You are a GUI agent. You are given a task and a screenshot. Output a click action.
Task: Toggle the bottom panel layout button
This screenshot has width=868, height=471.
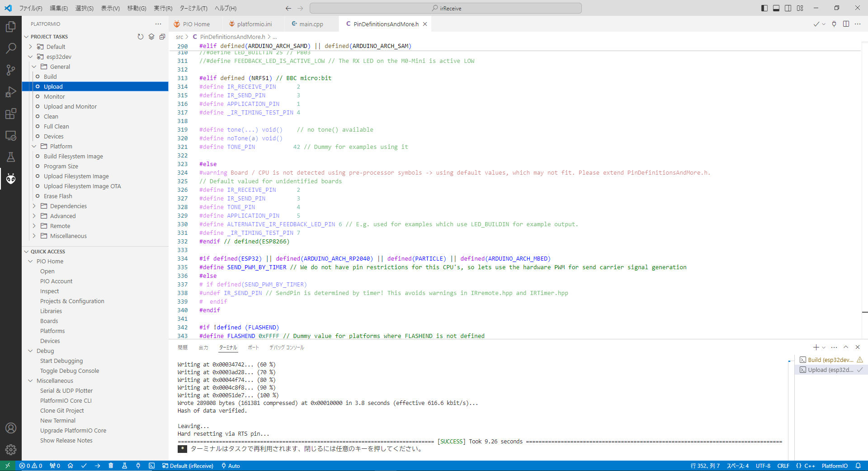pyautogui.click(x=776, y=8)
